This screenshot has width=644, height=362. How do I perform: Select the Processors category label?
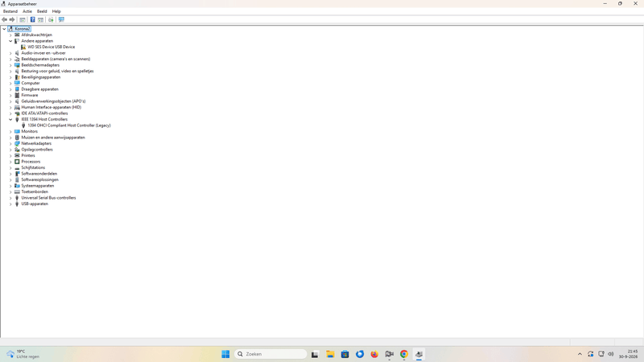click(x=31, y=162)
